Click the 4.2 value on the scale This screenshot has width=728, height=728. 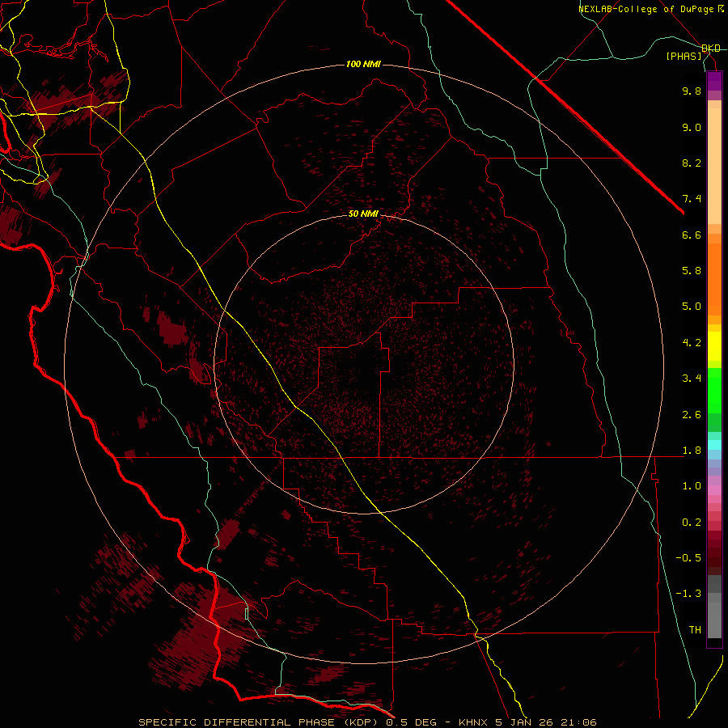(x=692, y=343)
